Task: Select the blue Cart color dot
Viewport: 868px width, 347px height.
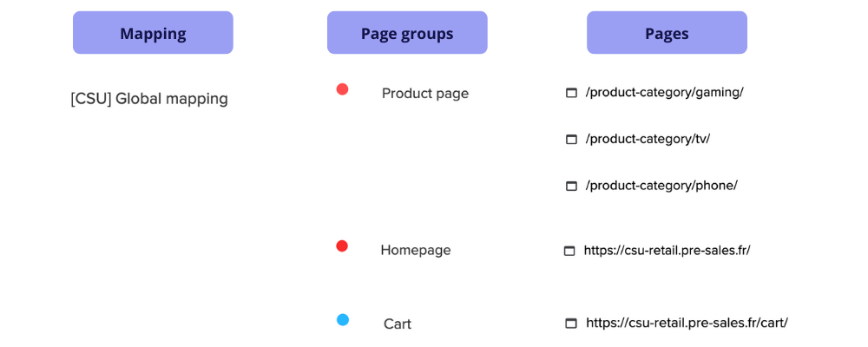Action: (x=343, y=319)
